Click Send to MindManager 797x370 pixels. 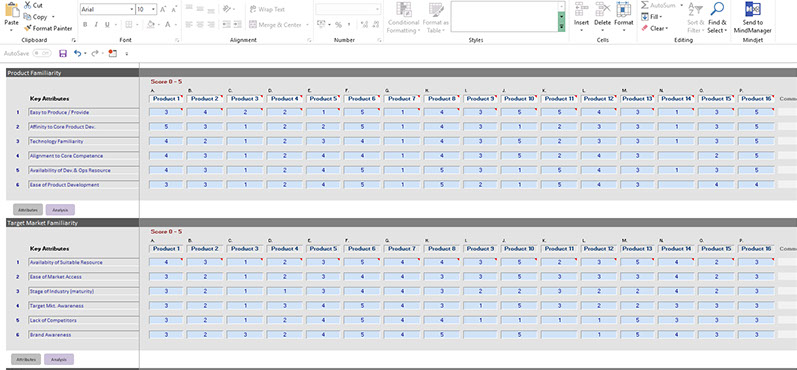[753, 18]
